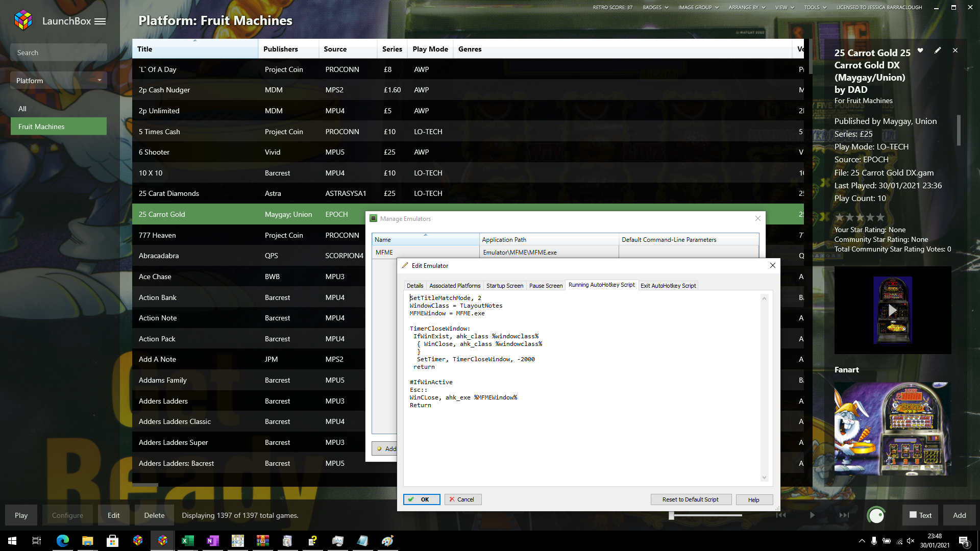
Task: Open the Badges dropdown menu
Action: (x=655, y=7)
